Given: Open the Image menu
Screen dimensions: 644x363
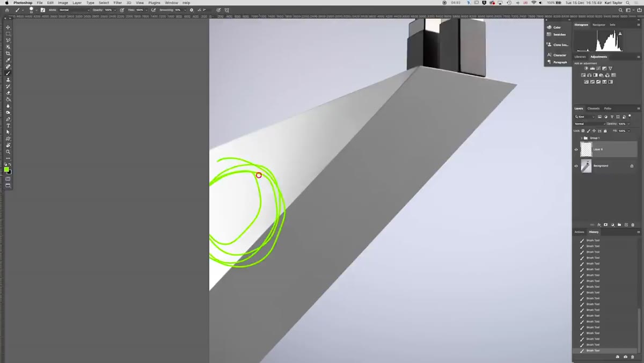Looking at the screenshot, I should point(63,3).
